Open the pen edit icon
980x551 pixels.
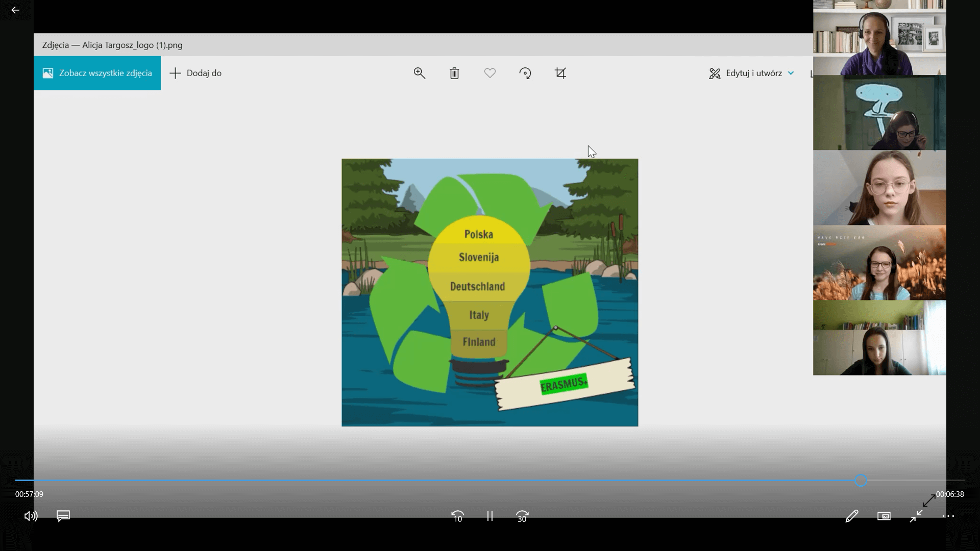coord(851,516)
